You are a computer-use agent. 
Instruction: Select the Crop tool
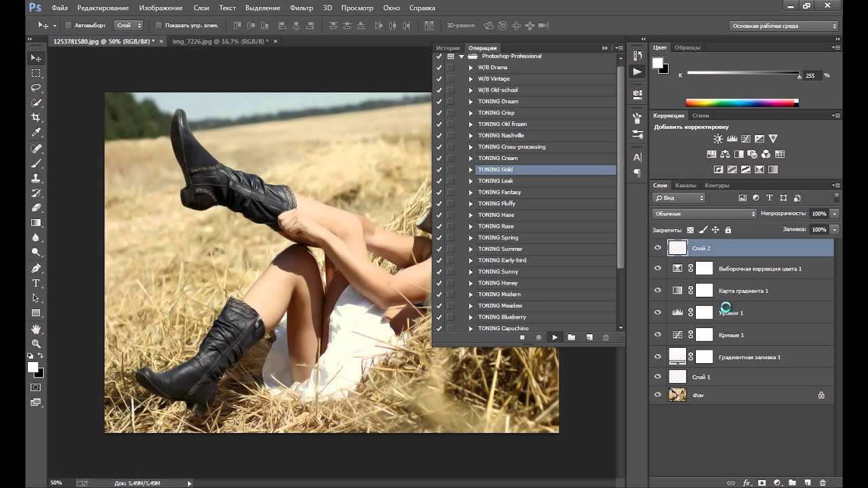point(36,118)
